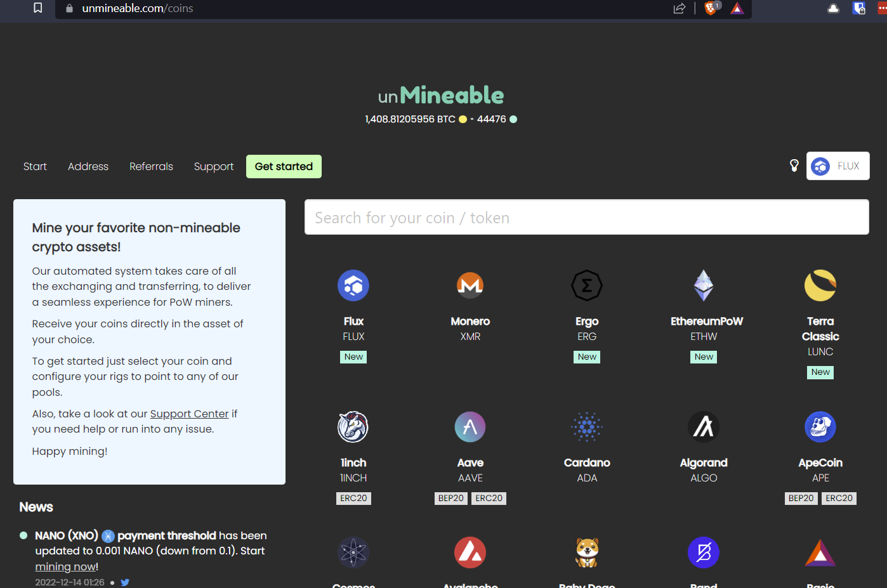
Task: Open the Twitter bird icon in news
Action: 125,582
